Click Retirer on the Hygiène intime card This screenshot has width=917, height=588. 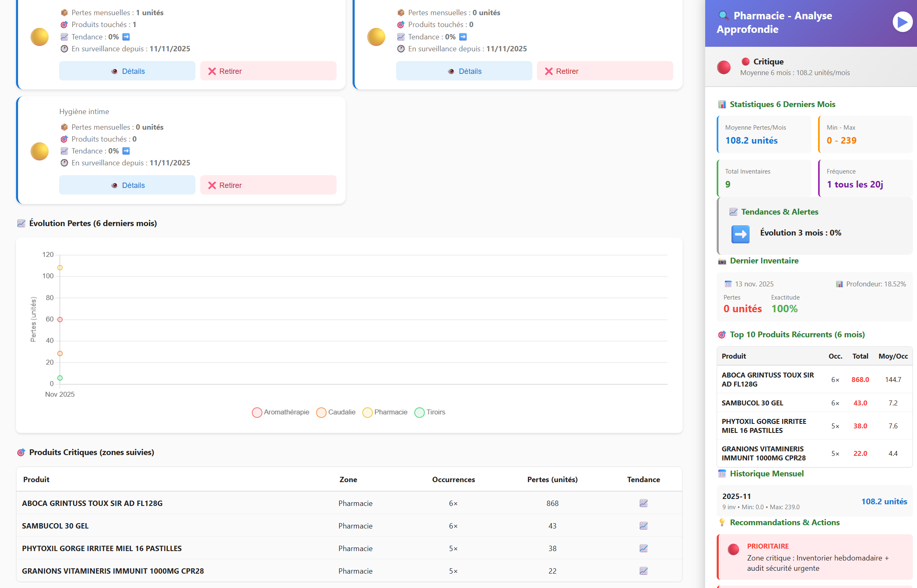(268, 185)
